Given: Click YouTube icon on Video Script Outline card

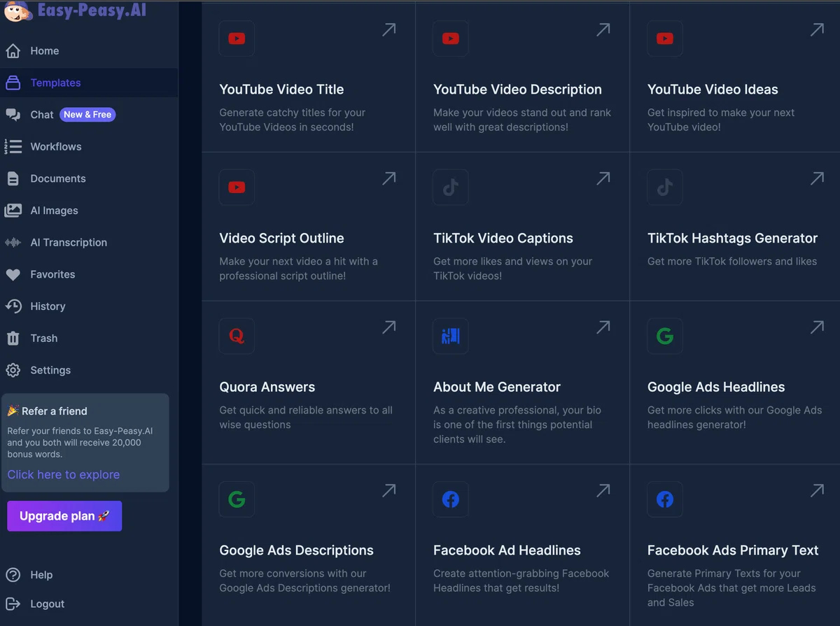Looking at the screenshot, I should [237, 187].
